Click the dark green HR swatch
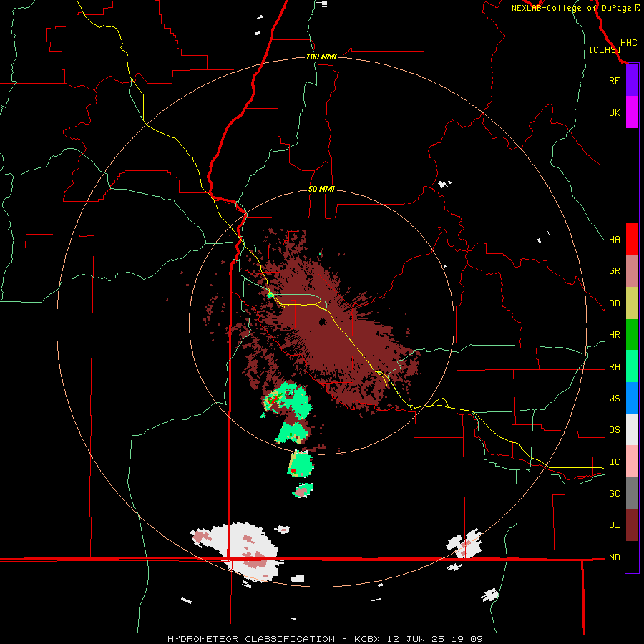Screen dimensions: 644x644 632,335
